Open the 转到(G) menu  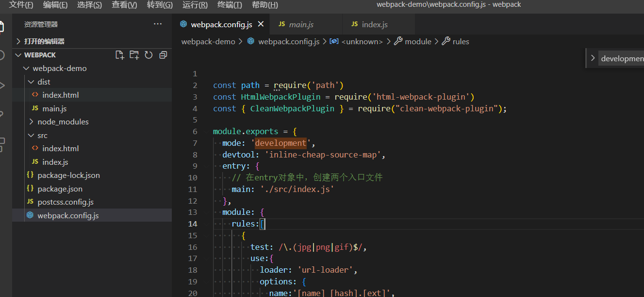pyautogui.click(x=160, y=5)
